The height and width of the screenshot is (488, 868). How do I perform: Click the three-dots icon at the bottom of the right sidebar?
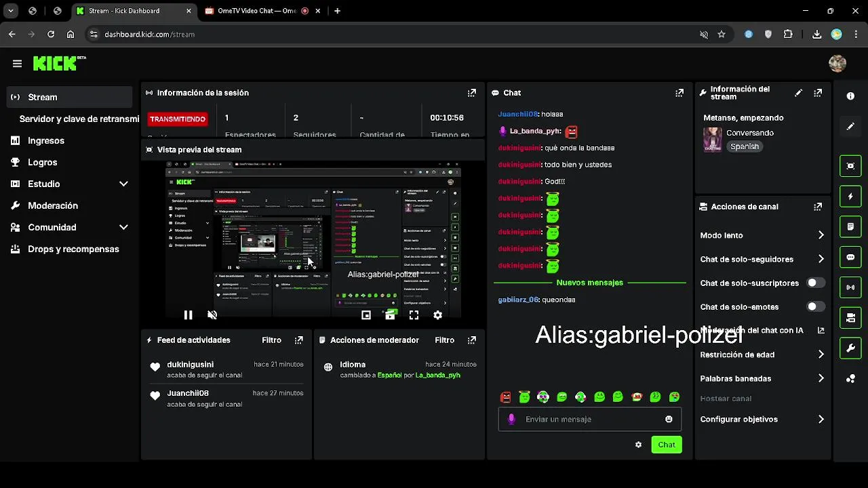[850, 379]
